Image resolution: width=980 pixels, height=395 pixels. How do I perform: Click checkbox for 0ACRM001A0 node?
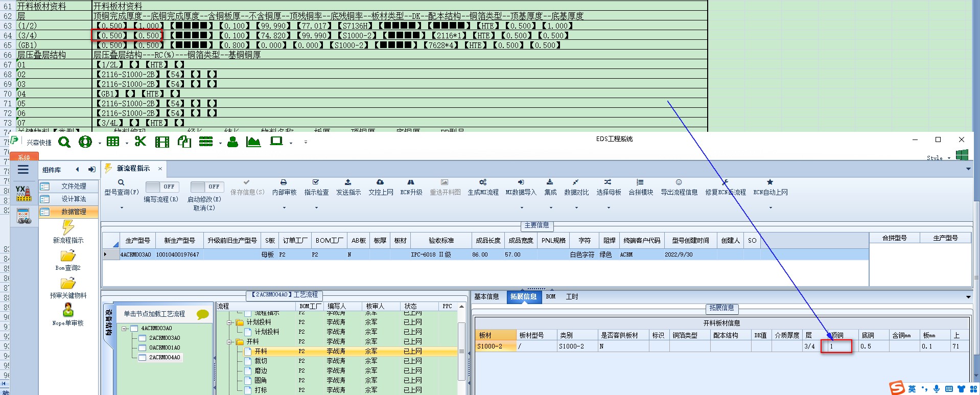click(143, 347)
